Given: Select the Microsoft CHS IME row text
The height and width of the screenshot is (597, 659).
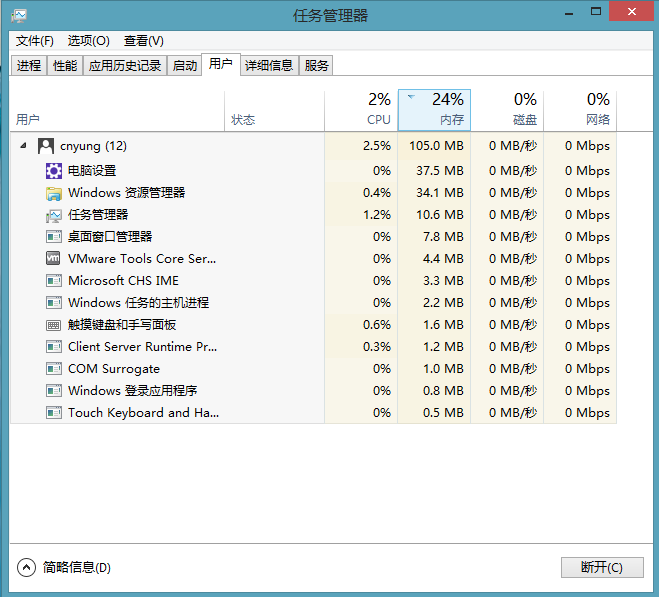Looking at the screenshot, I should click(x=124, y=280).
